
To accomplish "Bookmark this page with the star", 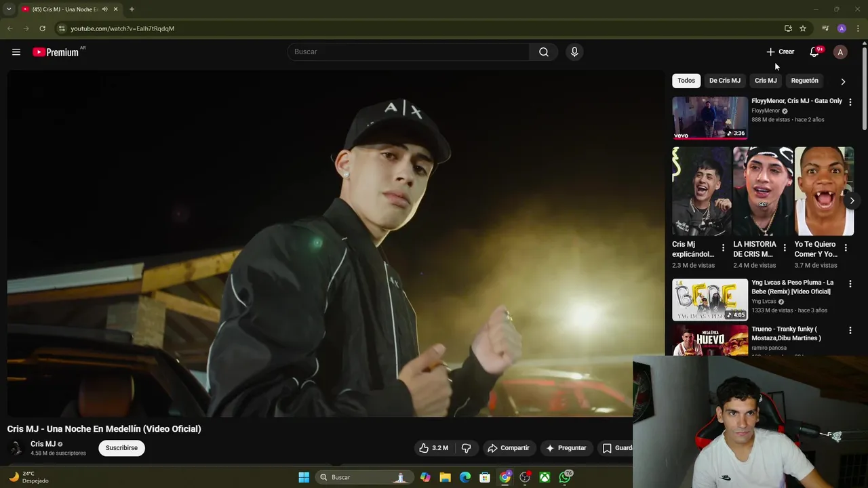I will point(803,28).
